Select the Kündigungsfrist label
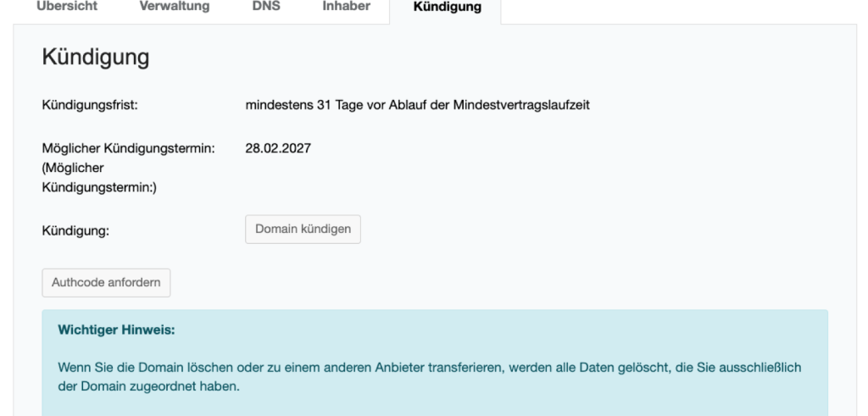Screen dimensions: 868x416 pyautogui.click(x=90, y=104)
